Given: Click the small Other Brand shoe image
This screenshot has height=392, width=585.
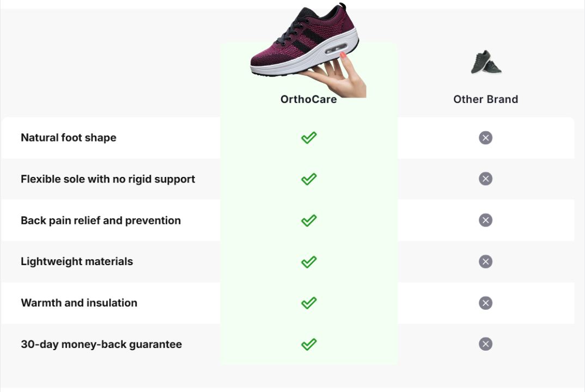Looking at the screenshot, I should (x=485, y=63).
